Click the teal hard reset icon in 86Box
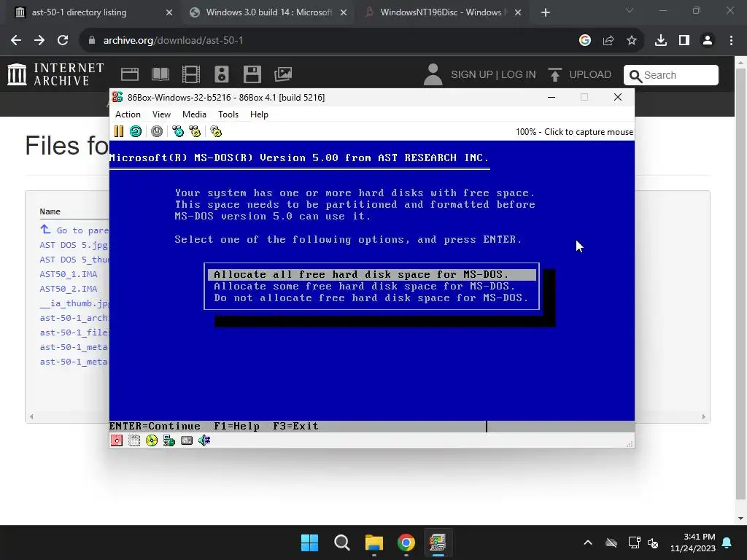The image size is (747, 560). 136,131
